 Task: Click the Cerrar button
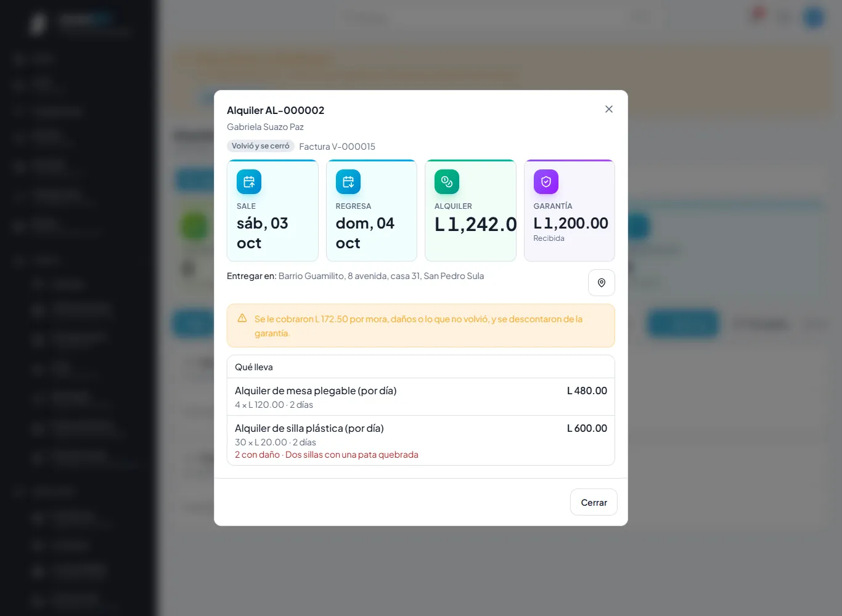(x=594, y=502)
